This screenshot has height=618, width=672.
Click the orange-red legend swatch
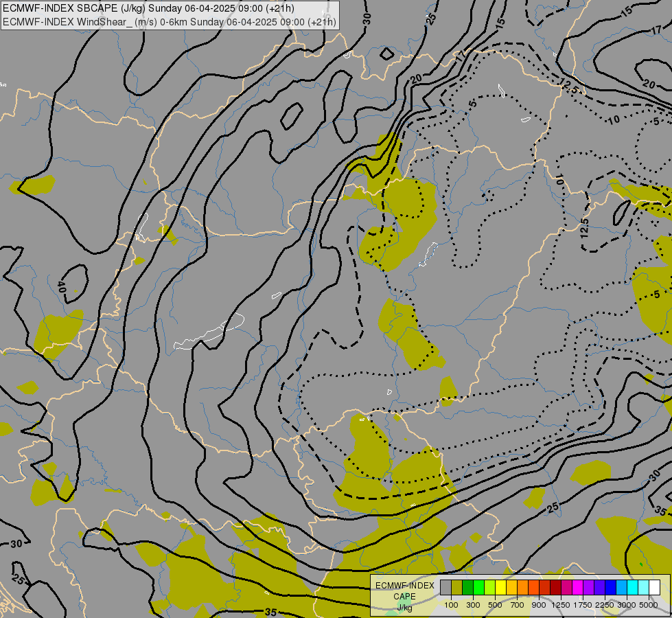point(533,587)
